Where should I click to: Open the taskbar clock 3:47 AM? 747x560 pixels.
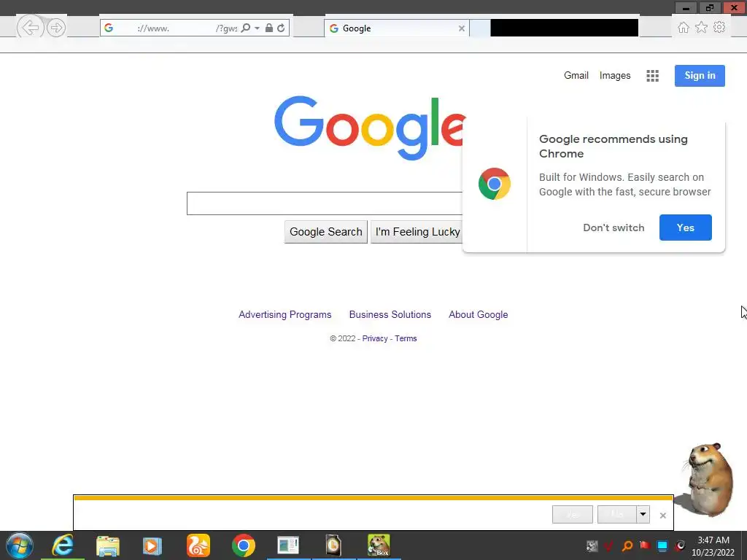click(713, 546)
